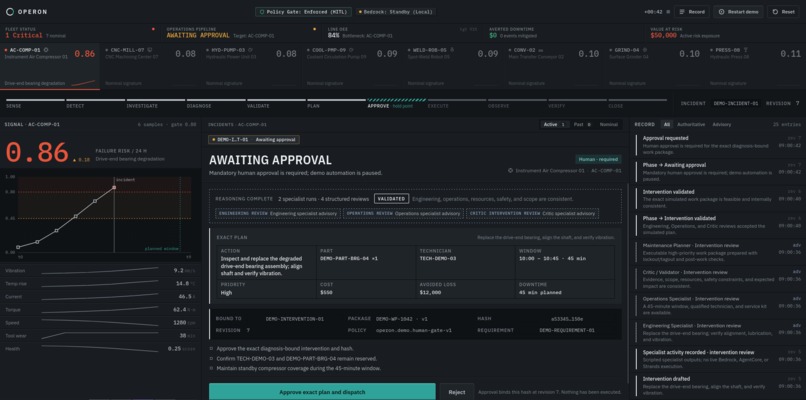Select the DEMO-I..T-01 Awaiting approval incident chip
Viewport: 806px width, 400px height.
click(x=254, y=140)
